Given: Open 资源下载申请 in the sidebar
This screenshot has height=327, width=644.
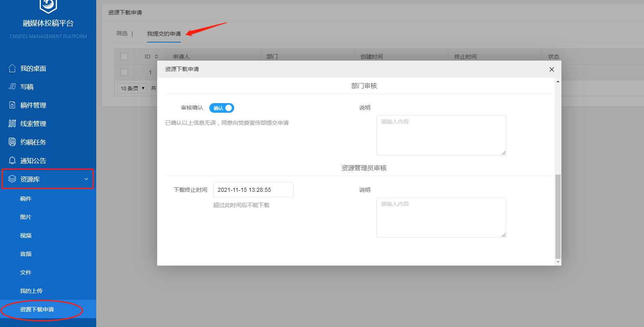Looking at the screenshot, I should [x=37, y=309].
